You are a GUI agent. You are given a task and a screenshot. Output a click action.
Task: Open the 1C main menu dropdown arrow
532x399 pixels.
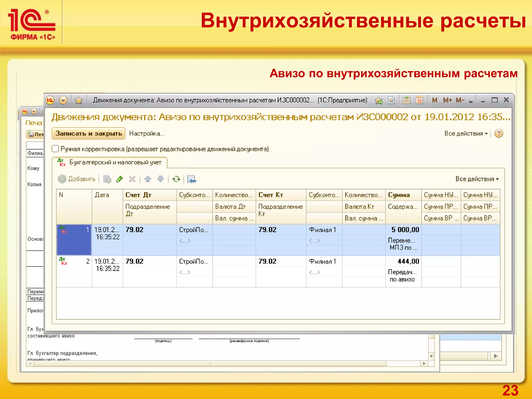click(63, 100)
